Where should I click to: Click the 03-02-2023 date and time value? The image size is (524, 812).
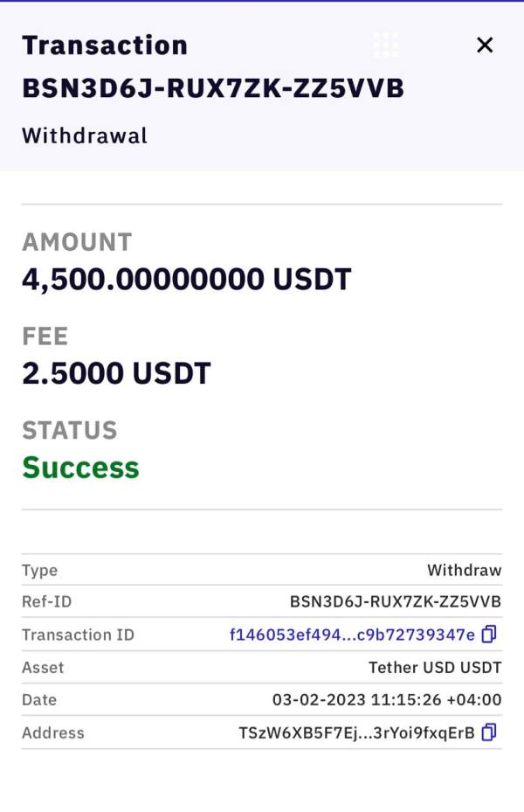[x=387, y=700]
